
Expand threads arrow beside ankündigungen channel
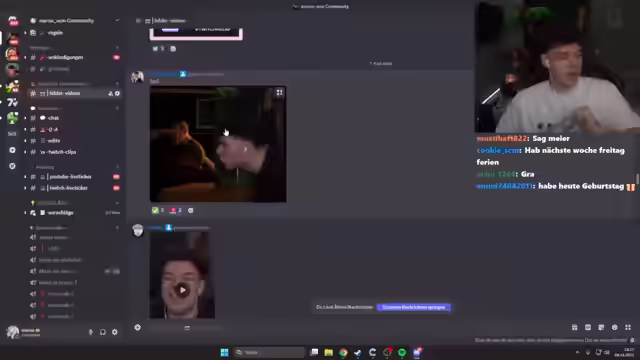(x=25, y=58)
